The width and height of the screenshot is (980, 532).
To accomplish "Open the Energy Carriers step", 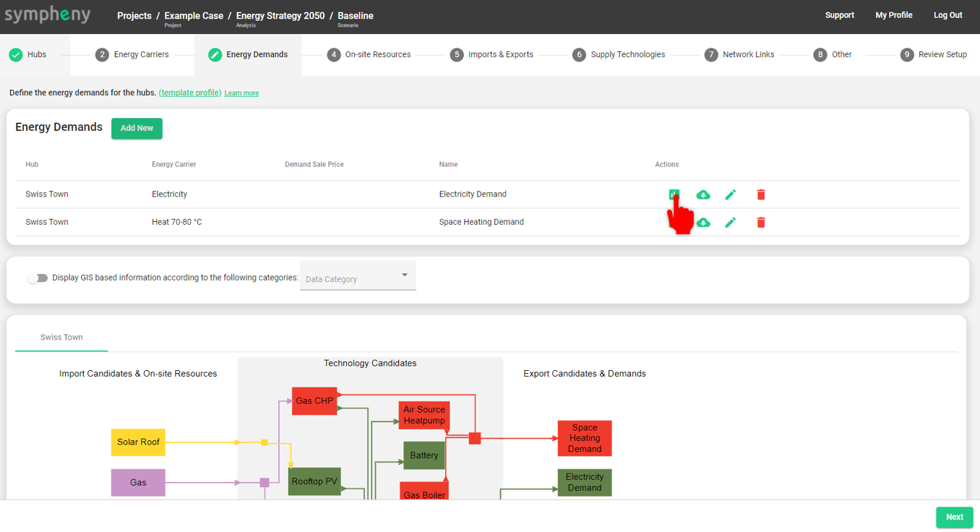I will 132,54.
